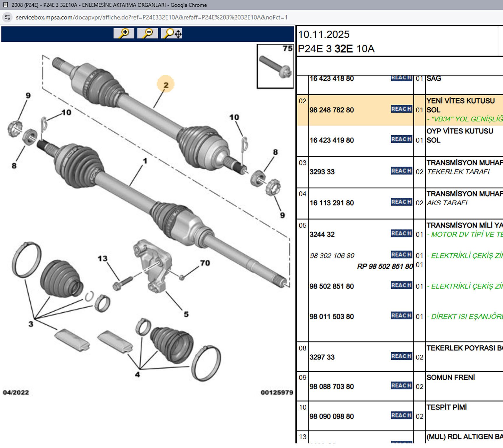This screenshot has width=503, height=448.
Task: Click callout 13 for the hex bolt
Action: pyautogui.click(x=102, y=259)
